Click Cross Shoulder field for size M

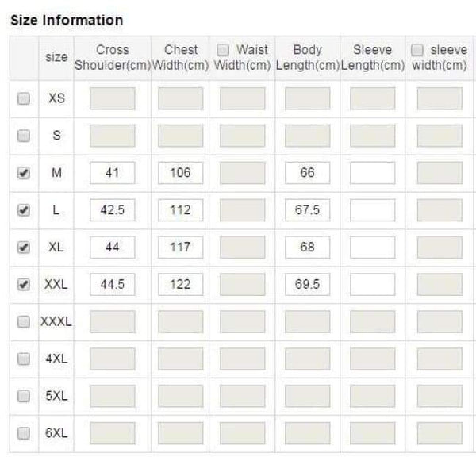(x=112, y=173)
